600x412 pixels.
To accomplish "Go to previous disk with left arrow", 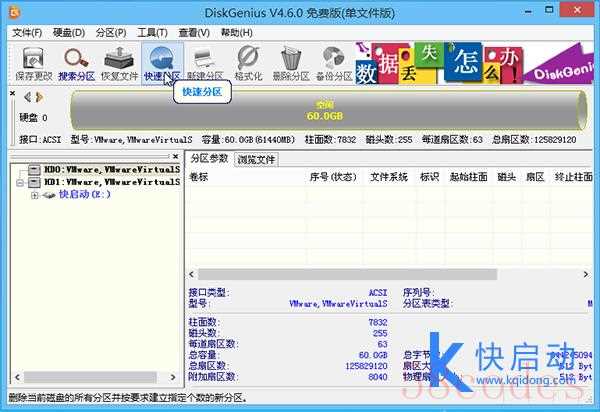I will click(x=27, y=97).
